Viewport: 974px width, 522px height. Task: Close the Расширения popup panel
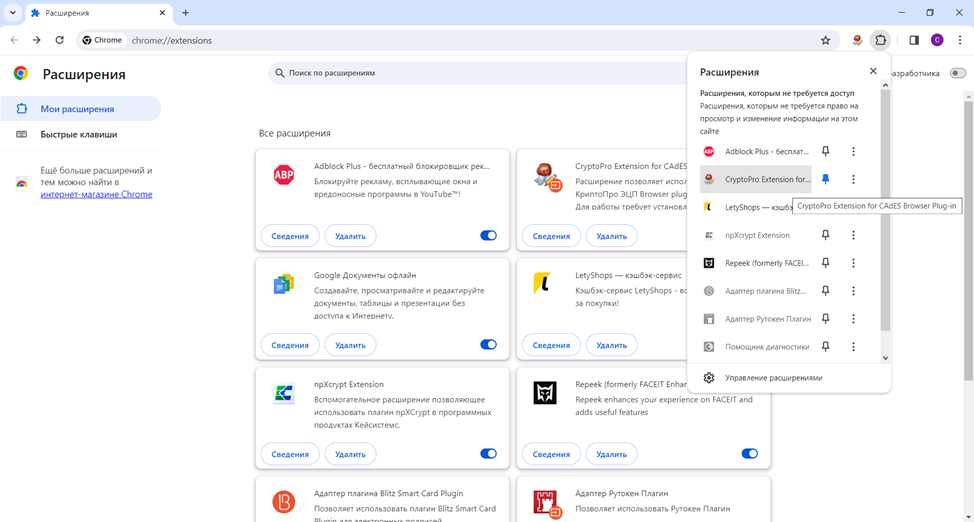873,71
